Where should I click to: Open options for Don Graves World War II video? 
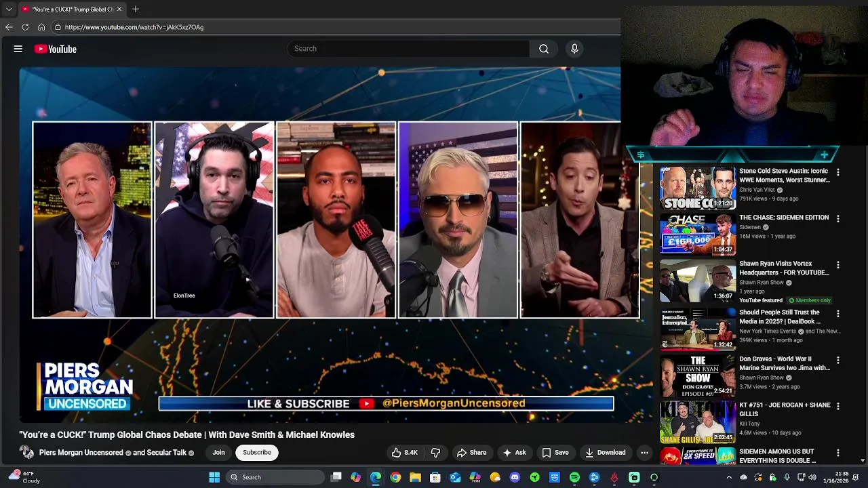[x=837, y=360]
